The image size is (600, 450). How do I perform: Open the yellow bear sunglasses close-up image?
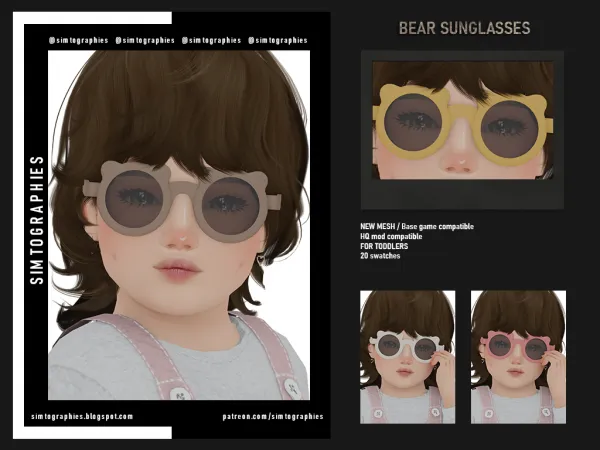(463, 120)
